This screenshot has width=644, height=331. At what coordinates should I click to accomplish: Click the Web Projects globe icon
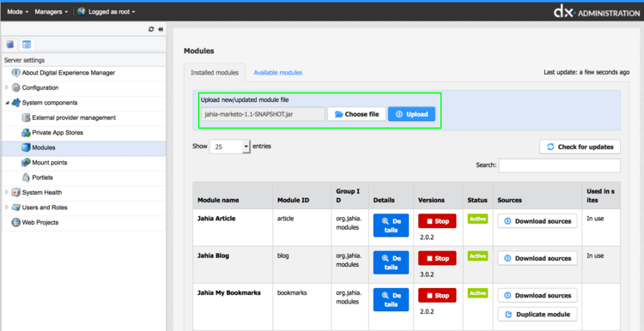point(16,222)
